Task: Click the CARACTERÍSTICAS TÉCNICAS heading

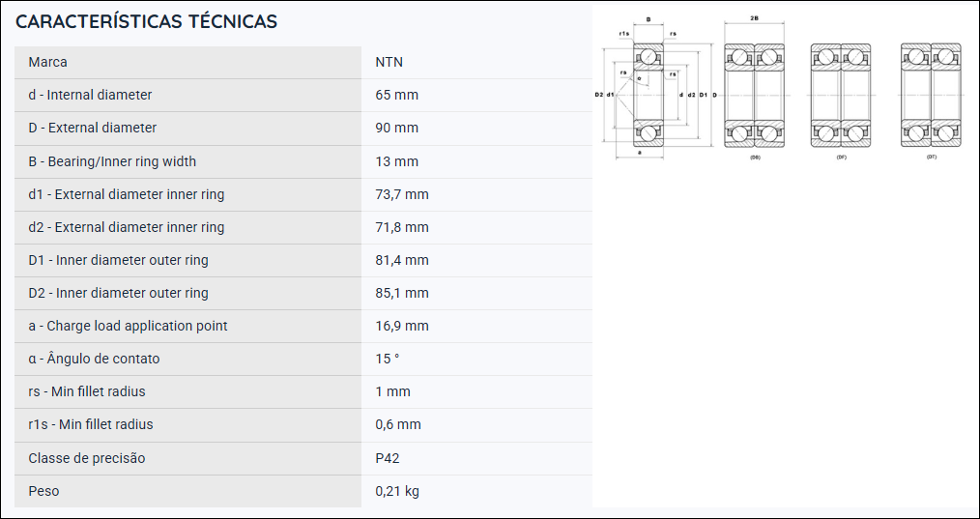Action: 146,21
